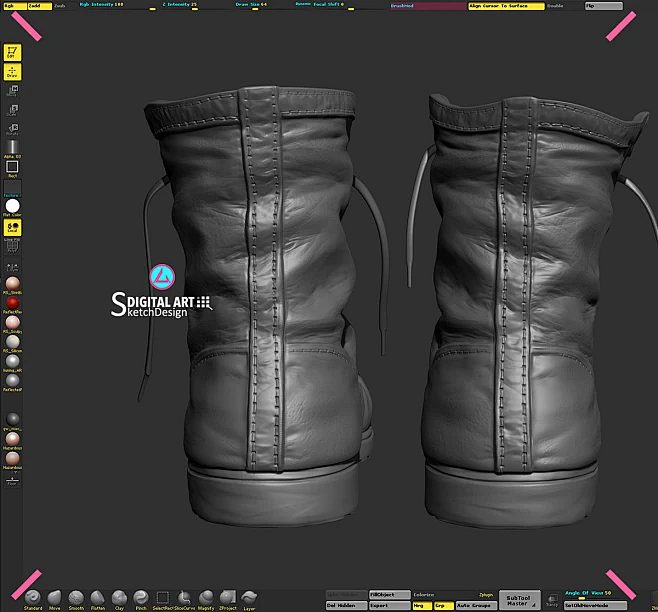Toggle Edit mode button
The width and height of the screenshot is (658, 612).
point(13,52)
